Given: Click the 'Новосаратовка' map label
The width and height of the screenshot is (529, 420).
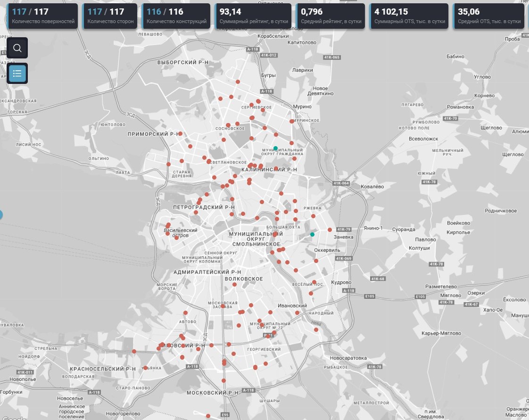Looking at the screenshot, I should pos(348,358).
